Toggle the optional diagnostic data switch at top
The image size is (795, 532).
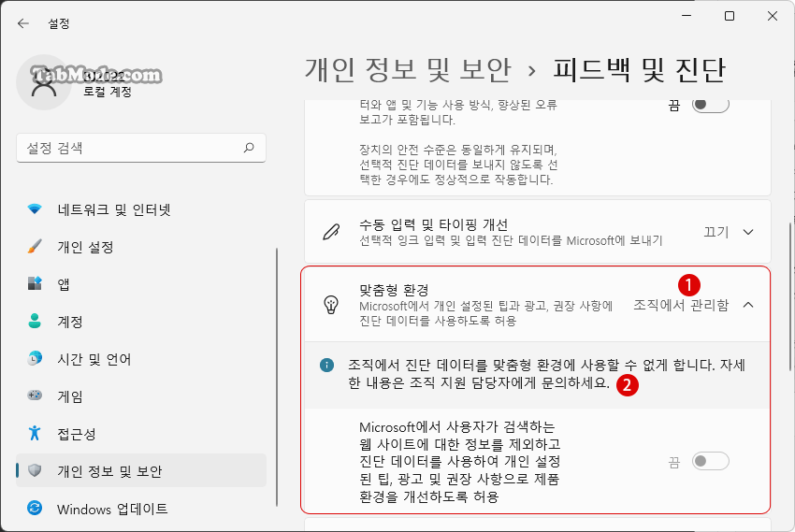click(710, 105)
